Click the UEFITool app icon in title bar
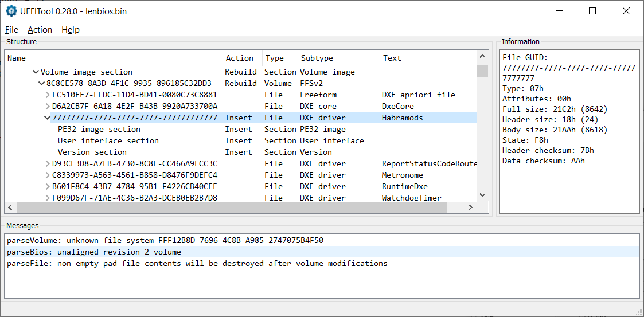Screen dimensions: 644x317 pos(11,11)
